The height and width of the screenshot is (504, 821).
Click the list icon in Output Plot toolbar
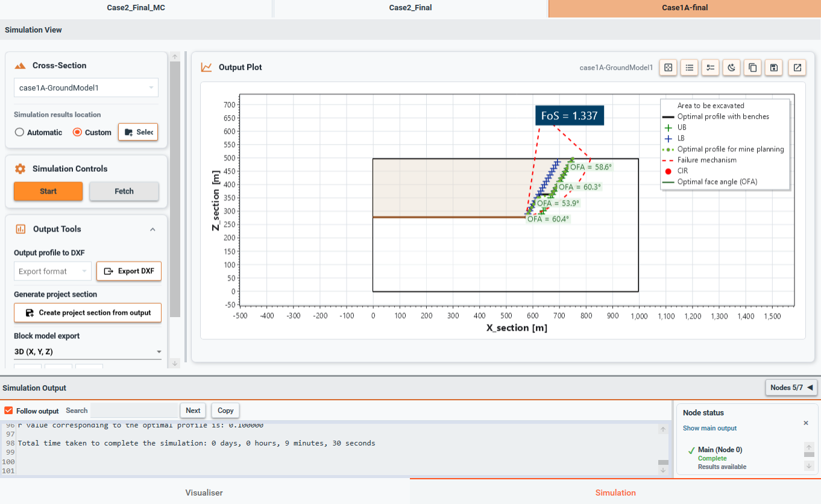pos(689,68)
